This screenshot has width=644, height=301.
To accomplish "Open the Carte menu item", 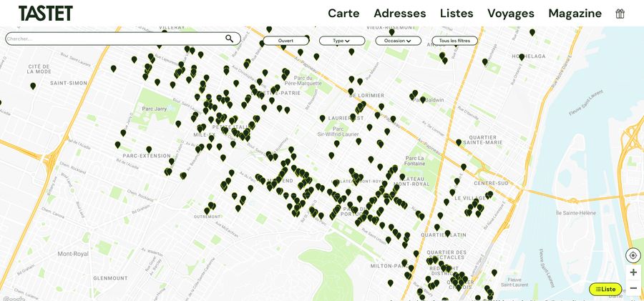I will click(343, 14).
